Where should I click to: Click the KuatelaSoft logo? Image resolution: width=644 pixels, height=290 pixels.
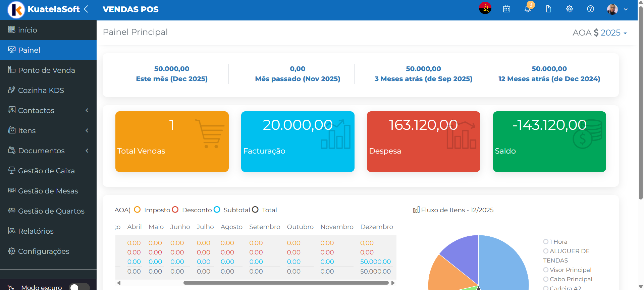(x=16, y=9)
